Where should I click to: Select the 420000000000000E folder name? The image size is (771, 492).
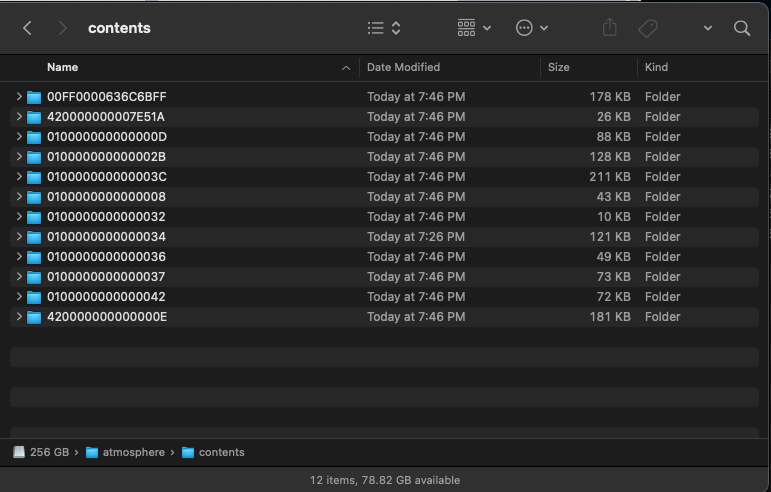(x=107, y=317)
